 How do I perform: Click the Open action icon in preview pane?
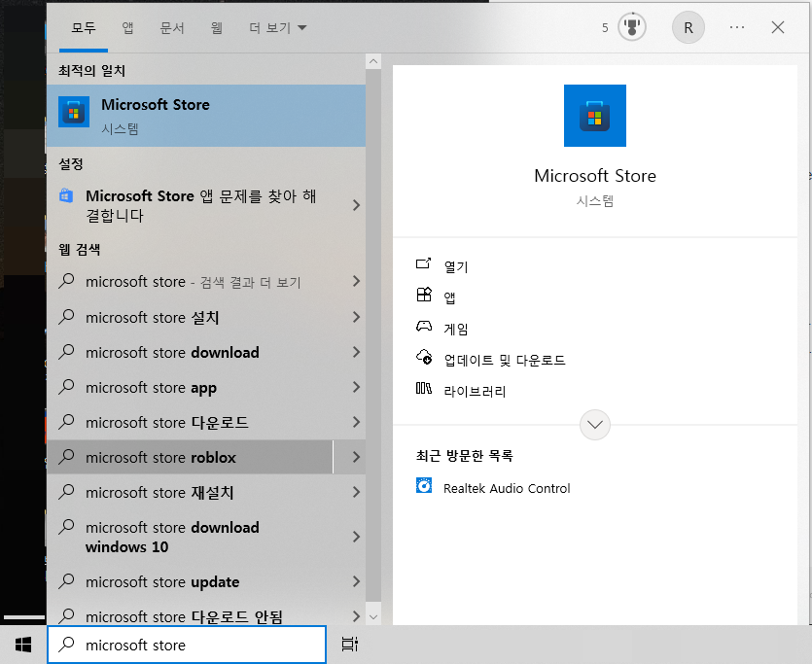click(x=424, y=263)
